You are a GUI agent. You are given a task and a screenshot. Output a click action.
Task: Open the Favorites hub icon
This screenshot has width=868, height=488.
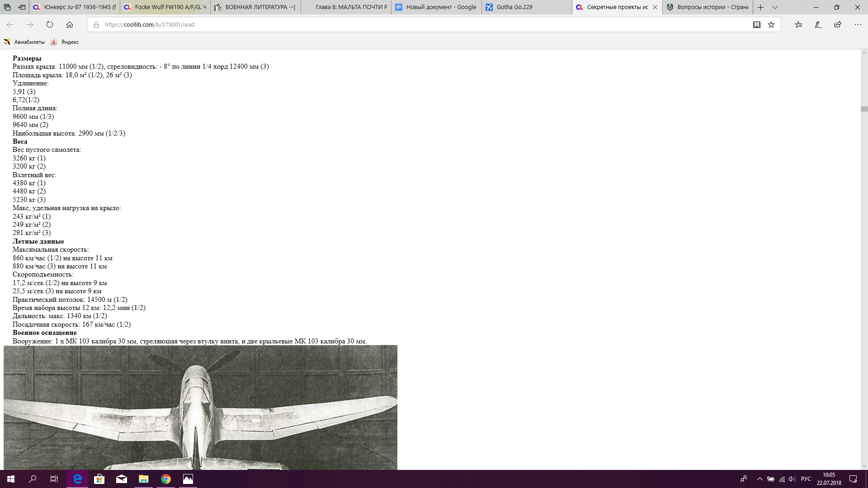(798, 25)
